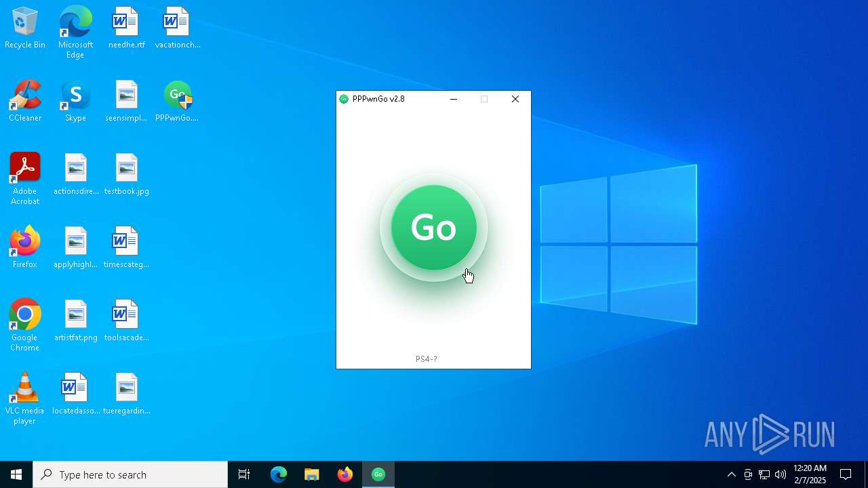Select testbook.jpg image file icon
This screenshot has width=868, height=488.
127,175
